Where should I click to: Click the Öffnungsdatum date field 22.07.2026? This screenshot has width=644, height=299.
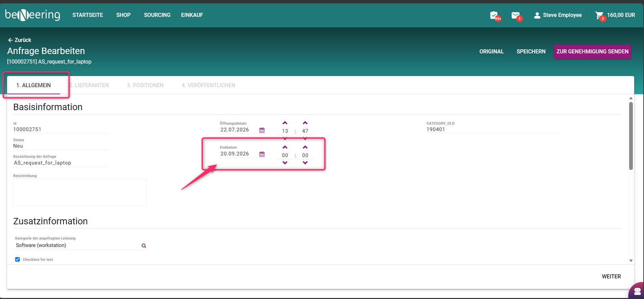pos(239,130)
